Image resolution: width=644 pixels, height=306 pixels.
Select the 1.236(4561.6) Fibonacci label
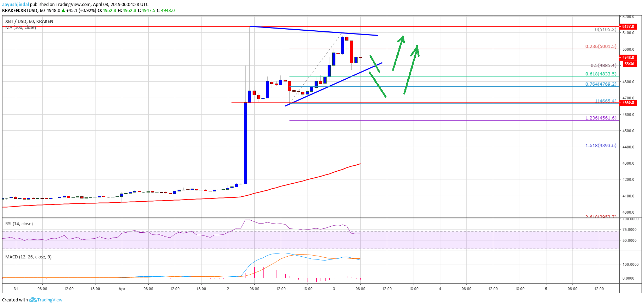[601, 118]
